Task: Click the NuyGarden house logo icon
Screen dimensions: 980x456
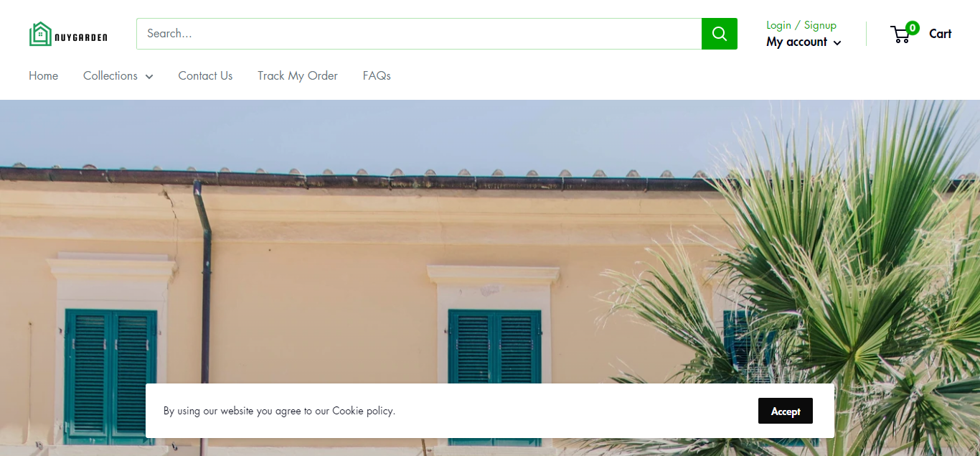Action: click(x=41, y=34)
